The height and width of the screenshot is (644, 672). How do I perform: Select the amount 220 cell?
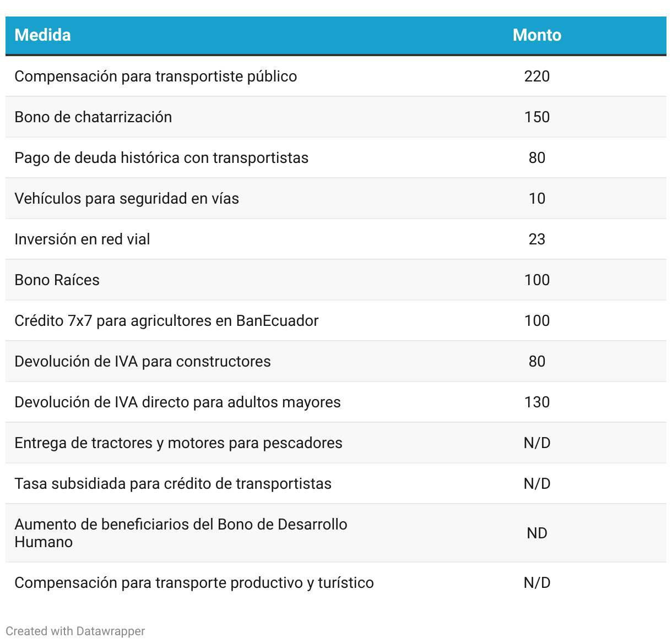click(537, 76)
